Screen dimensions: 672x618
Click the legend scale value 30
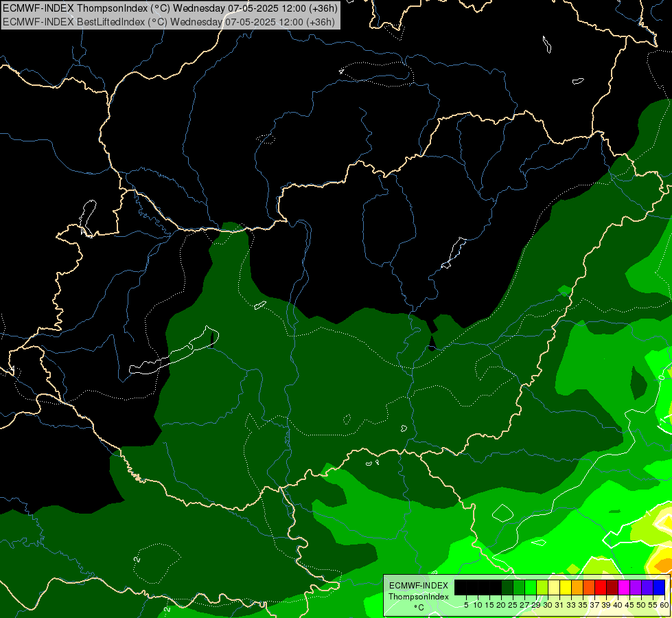pos(548,605)
